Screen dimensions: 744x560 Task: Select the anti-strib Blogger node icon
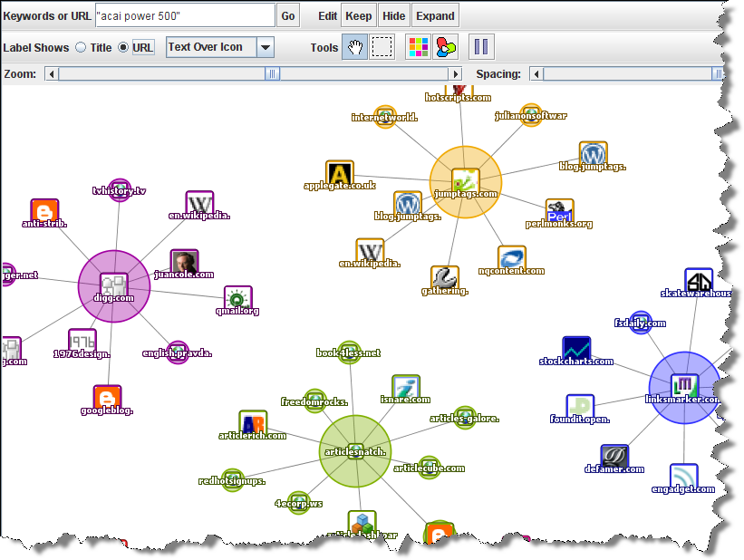point(44,212)
